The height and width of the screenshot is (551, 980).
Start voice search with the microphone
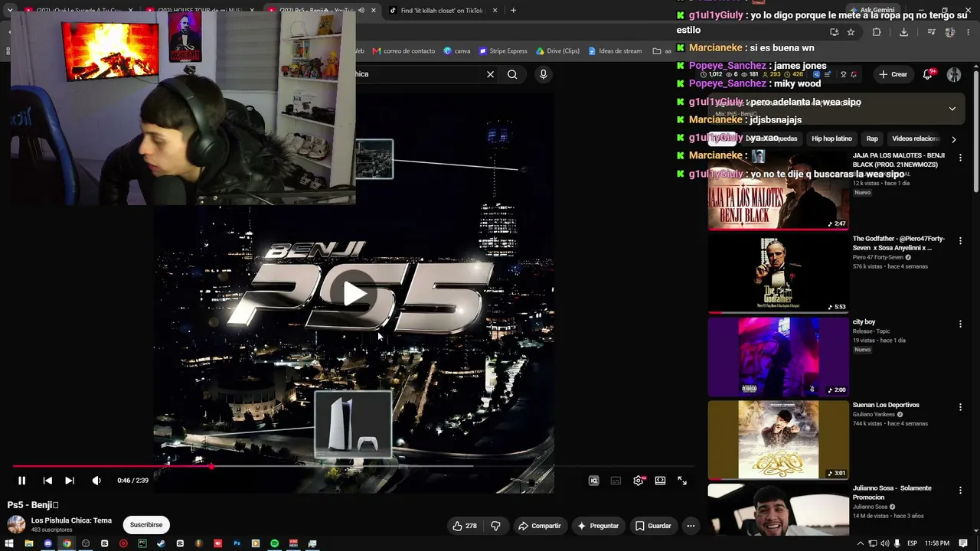tap(543, 74)
